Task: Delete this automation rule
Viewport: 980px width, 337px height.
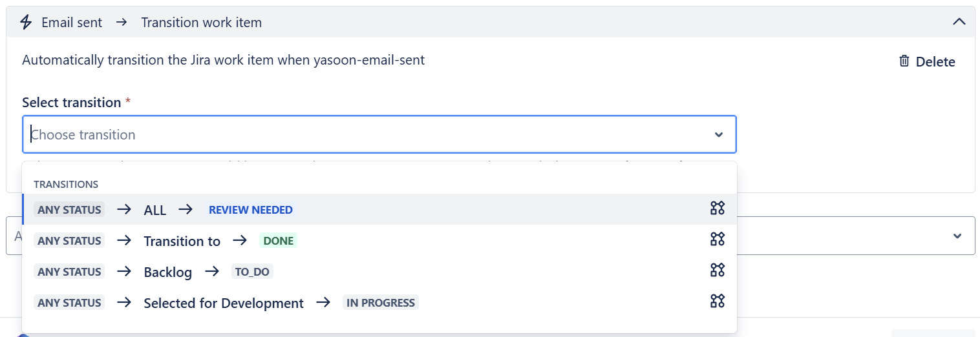Action: click(928, 62)
